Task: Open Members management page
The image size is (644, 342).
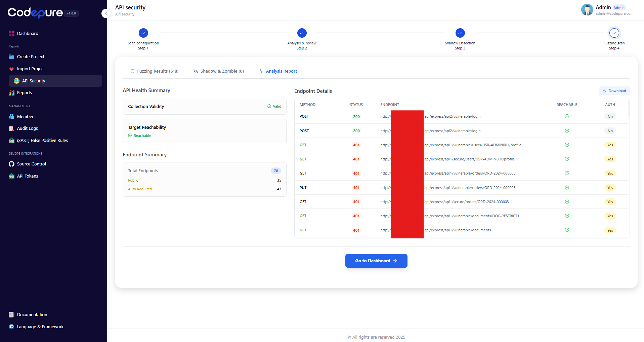Action: tap(26, 116)
